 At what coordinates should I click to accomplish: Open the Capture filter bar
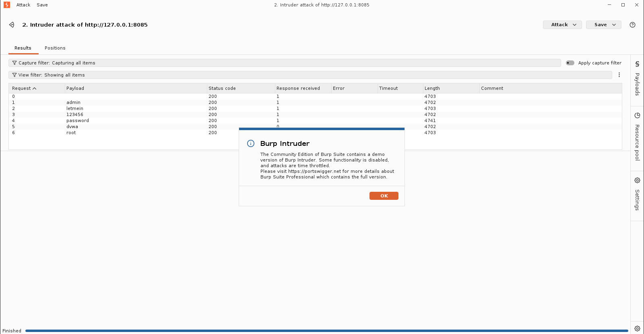click(285, 63)
